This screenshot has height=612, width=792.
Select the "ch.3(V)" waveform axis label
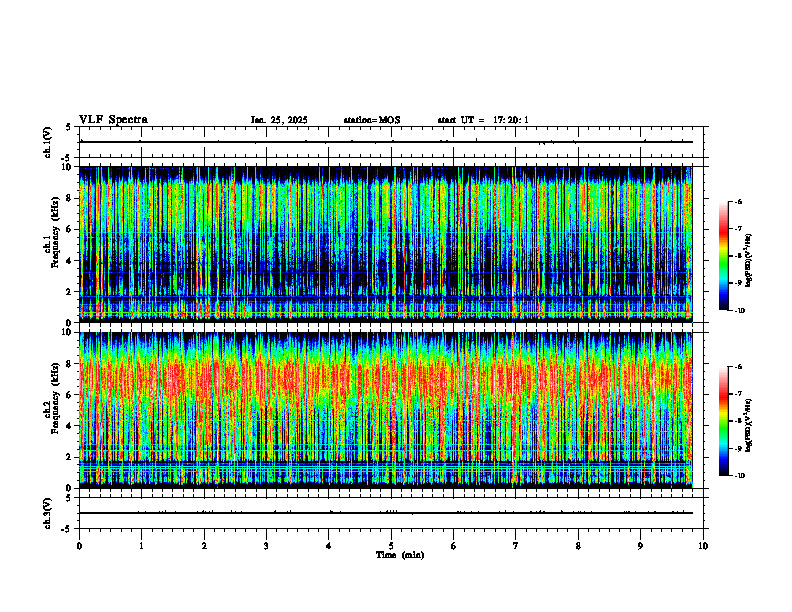(x=48, y=513)
